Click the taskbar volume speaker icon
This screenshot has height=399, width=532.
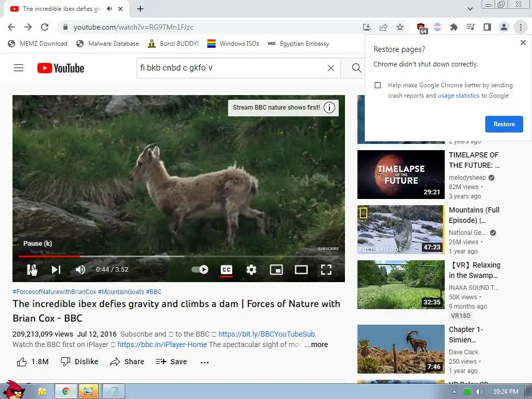tap(479, 392)
